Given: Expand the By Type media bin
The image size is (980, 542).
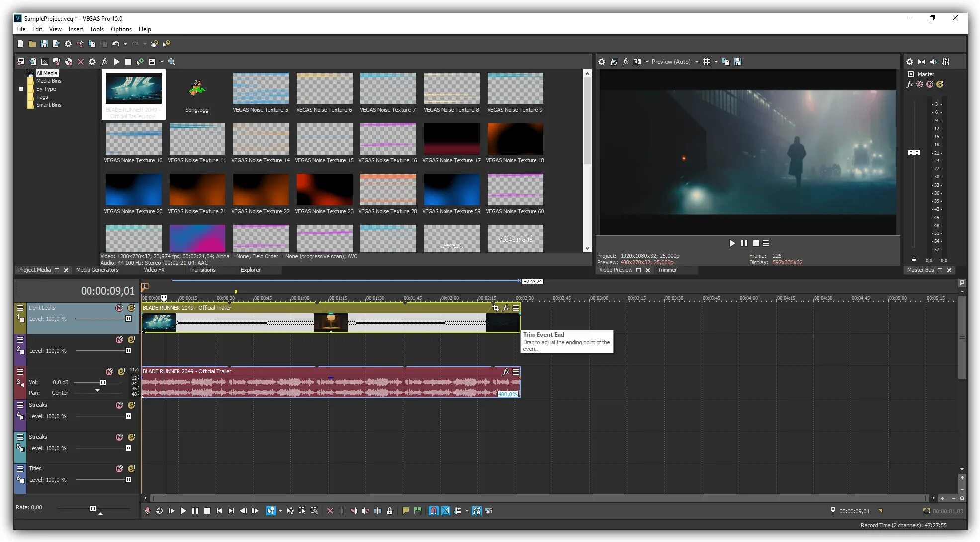Looking at the screenshot, I should (21, 89).
